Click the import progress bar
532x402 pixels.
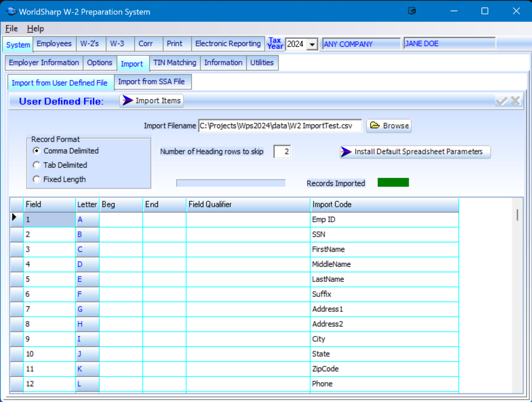[231, 184]
